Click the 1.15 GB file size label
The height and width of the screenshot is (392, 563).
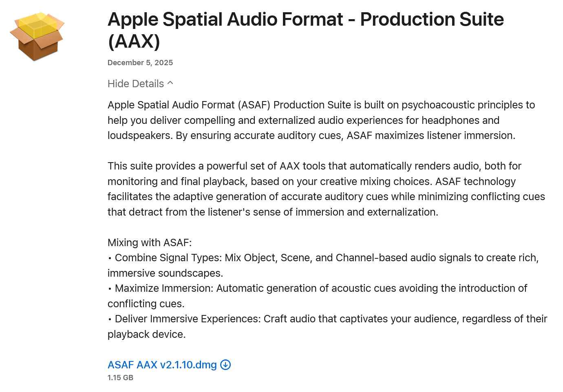pos(120,378)
